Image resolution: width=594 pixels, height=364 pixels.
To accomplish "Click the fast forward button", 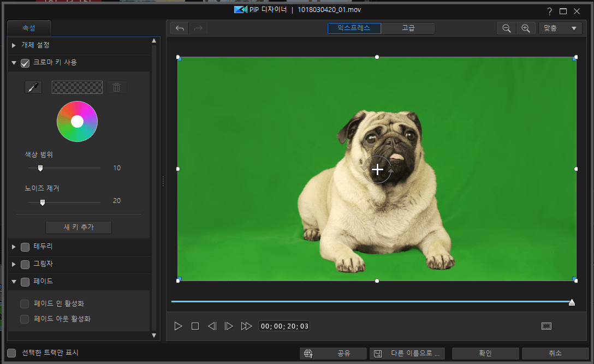I will coord(247,326).
